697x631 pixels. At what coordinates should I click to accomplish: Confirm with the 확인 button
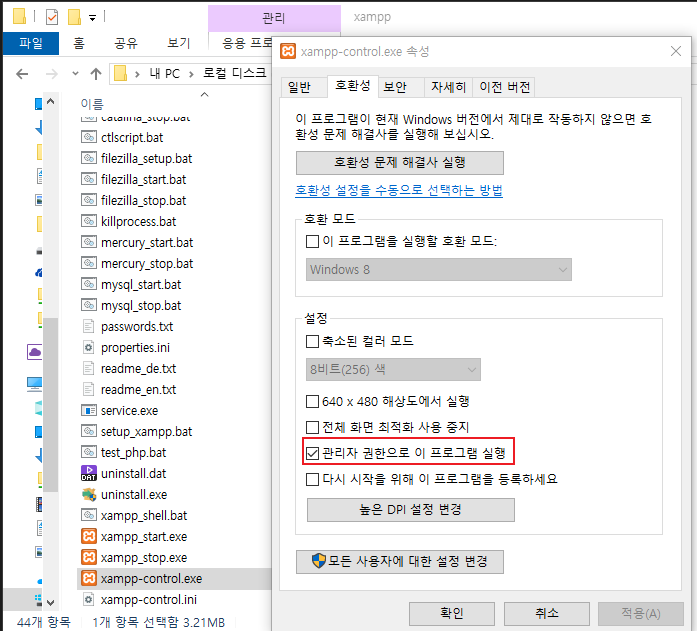pos(452,614)
